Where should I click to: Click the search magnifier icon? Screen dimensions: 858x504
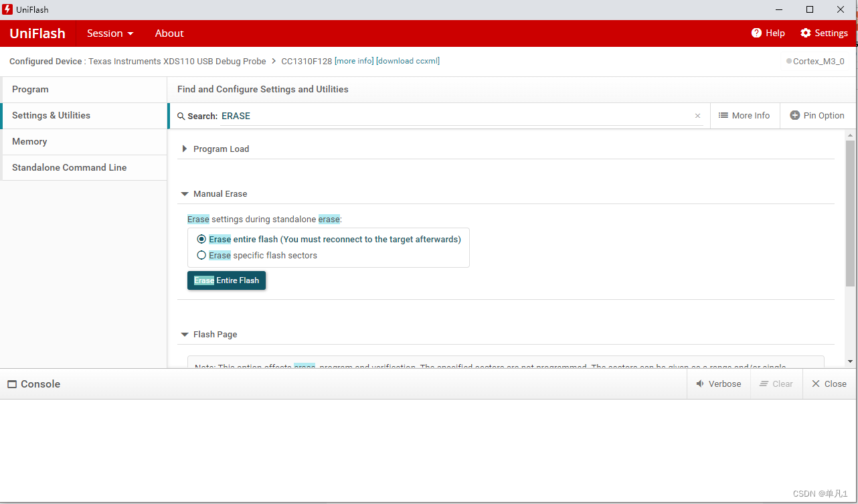[181, 116]
